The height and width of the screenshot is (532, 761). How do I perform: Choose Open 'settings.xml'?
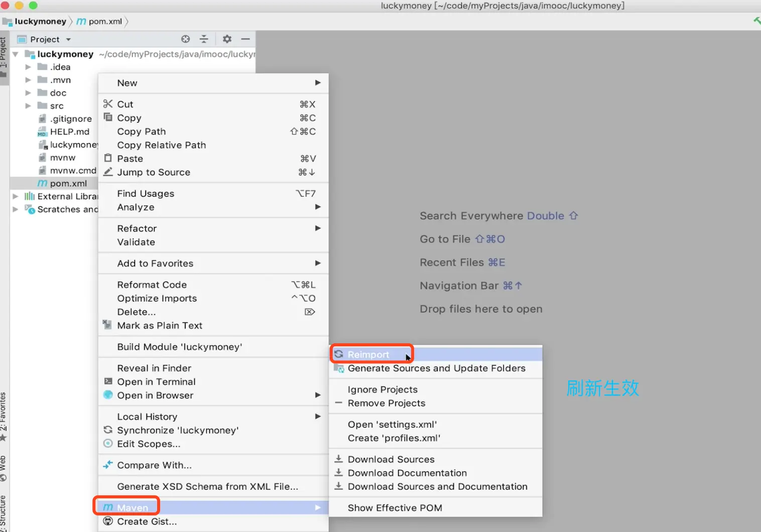point(436,425)
